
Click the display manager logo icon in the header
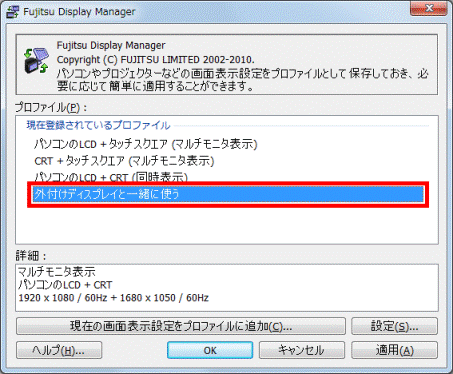36,61
